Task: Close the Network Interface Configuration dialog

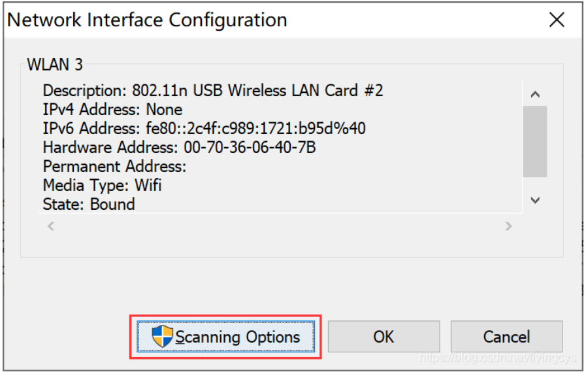Action: point(557,20)
